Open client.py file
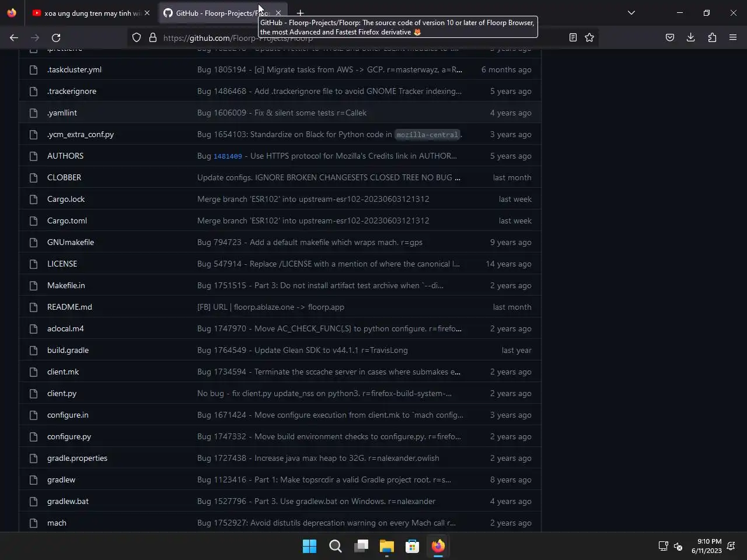 [x=62, y=393]
